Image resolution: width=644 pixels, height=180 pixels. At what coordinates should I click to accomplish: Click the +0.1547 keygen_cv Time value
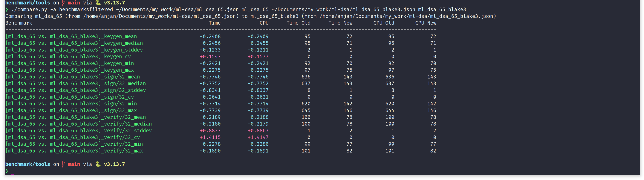[210, 57]
